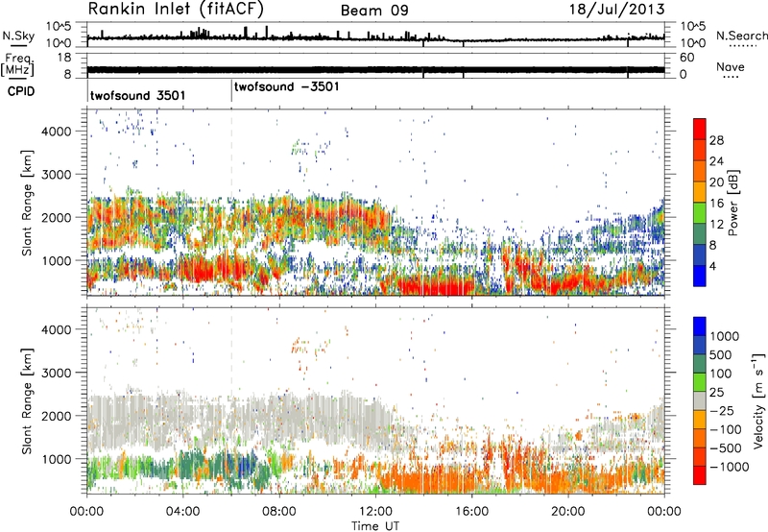Click the dashed CPID change line in power panel

(x=231, y=203)
